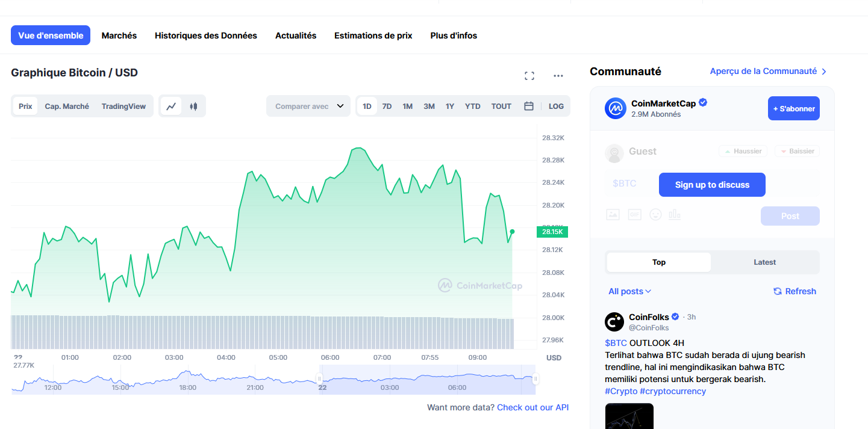Open the Plus d'infos tab
Viewport: 868px width, 429px height.
[x=454, y=35]
